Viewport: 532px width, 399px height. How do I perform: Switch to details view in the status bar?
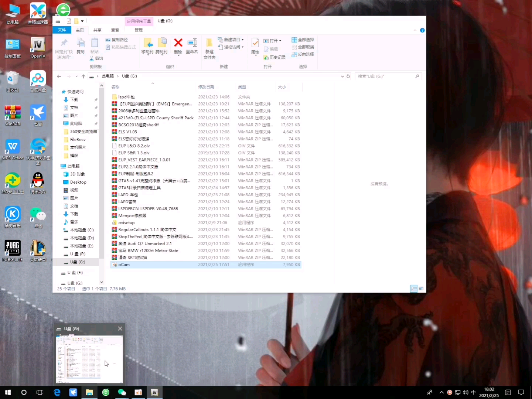coord(414,289)
